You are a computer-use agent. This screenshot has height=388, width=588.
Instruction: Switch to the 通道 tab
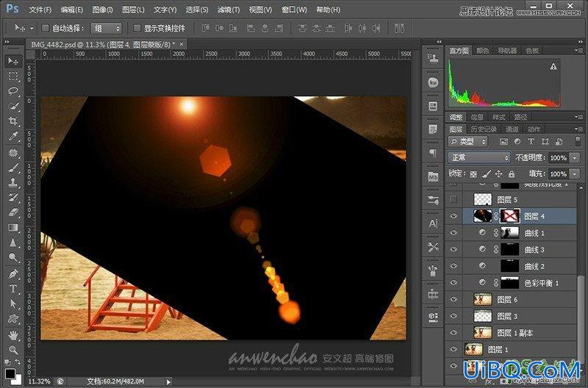512,129
